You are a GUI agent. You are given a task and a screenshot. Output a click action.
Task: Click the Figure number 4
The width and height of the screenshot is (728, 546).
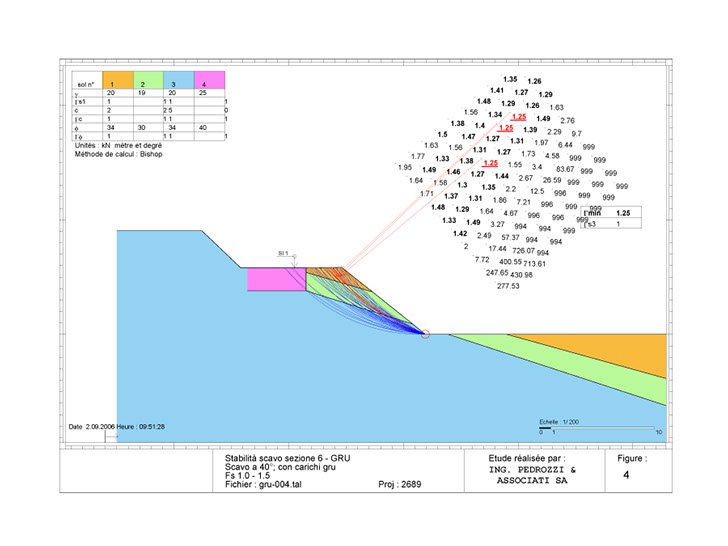pos(626,477)
